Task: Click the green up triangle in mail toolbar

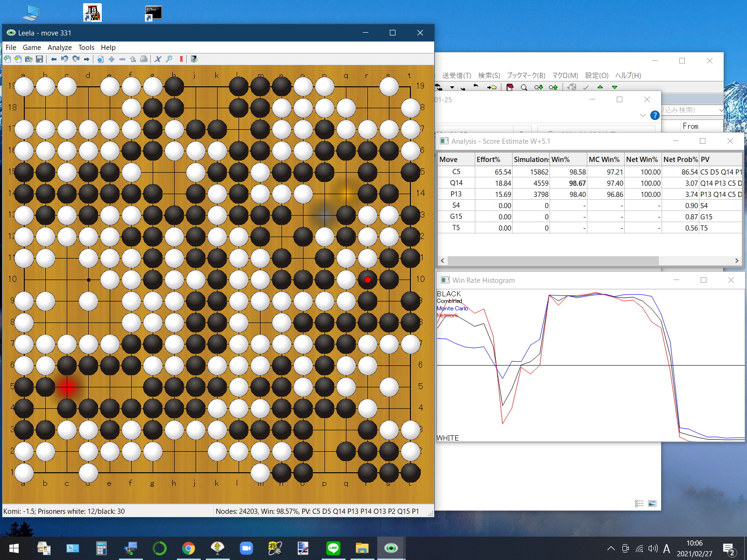Action: click(600, 87)
